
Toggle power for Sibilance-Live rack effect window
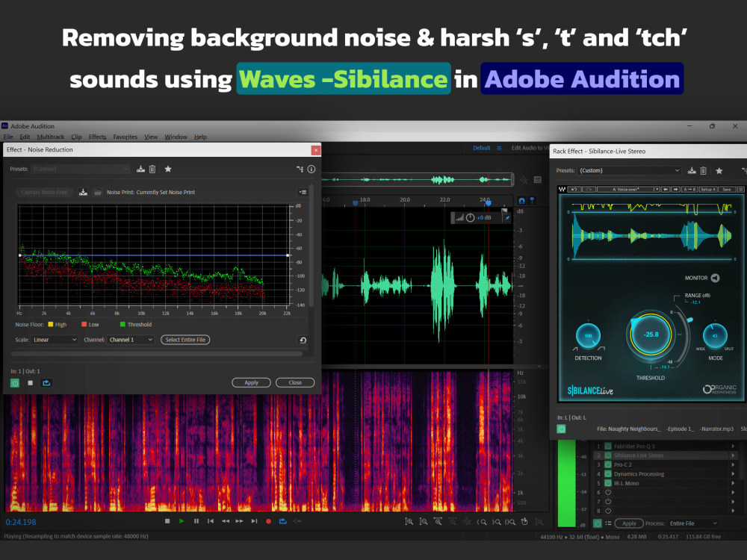tap(561, 429)
